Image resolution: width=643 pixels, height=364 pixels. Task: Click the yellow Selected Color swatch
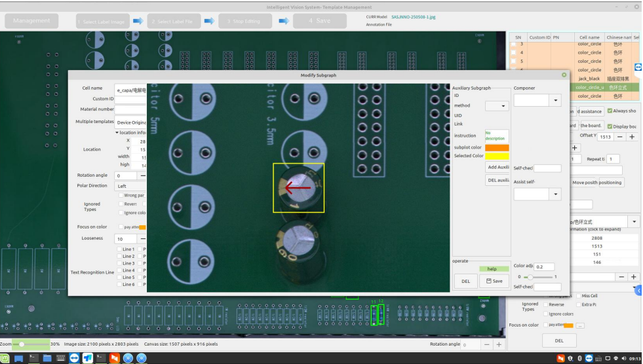tap(497, 156)
